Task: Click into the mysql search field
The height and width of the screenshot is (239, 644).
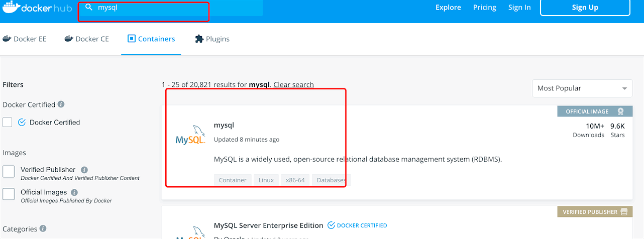Action: coord(171,8)
